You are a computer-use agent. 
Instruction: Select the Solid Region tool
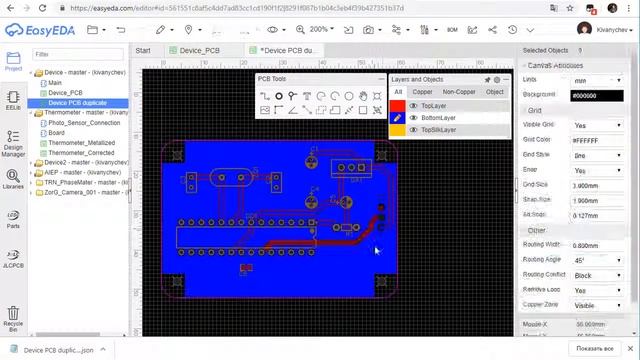tap(335, 110)
